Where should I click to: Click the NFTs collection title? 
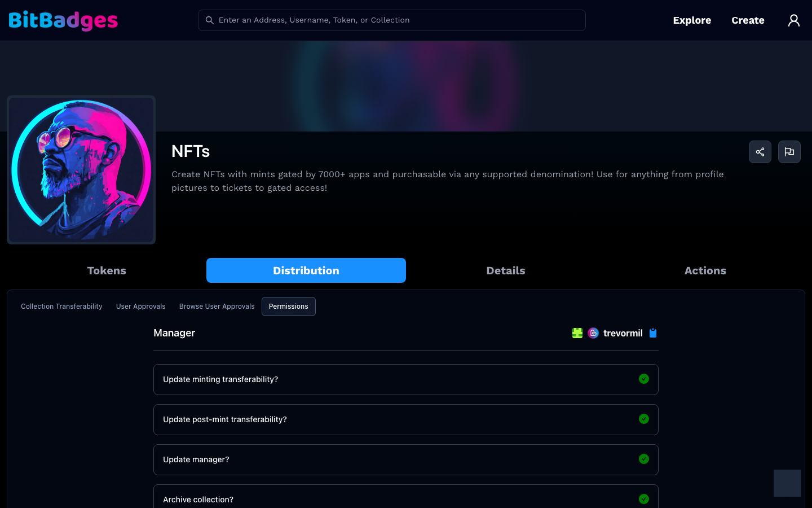[191, 151]
